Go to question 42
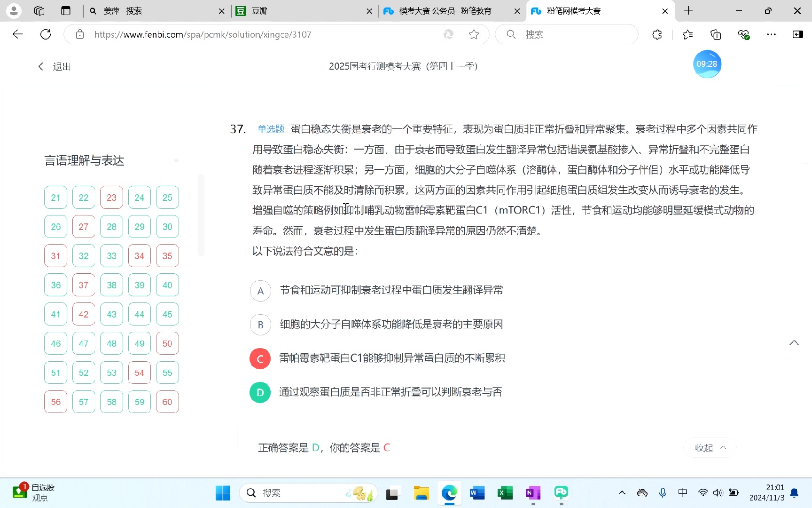Screen dimensions: 812x508 click(x=84, y=314)
